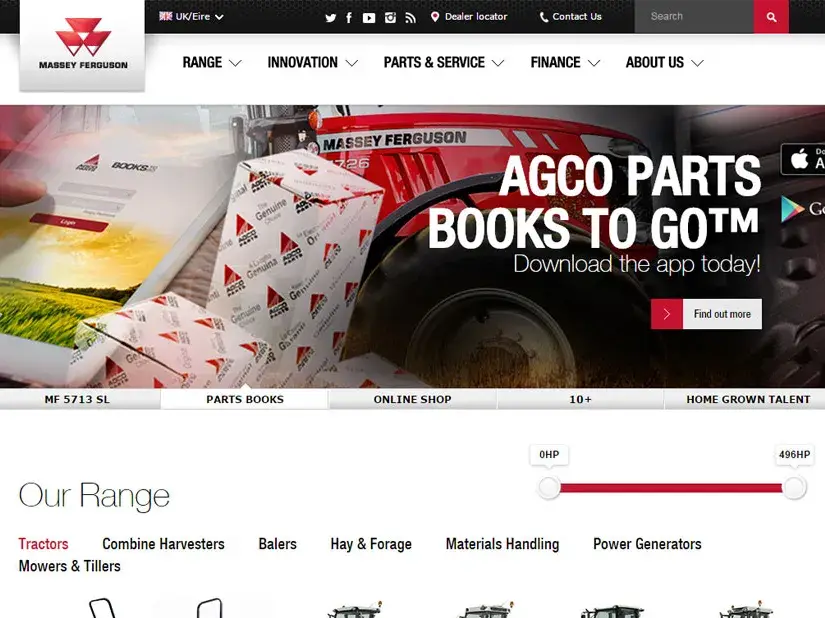Open the Instagram icon

(x=390, y=18)
